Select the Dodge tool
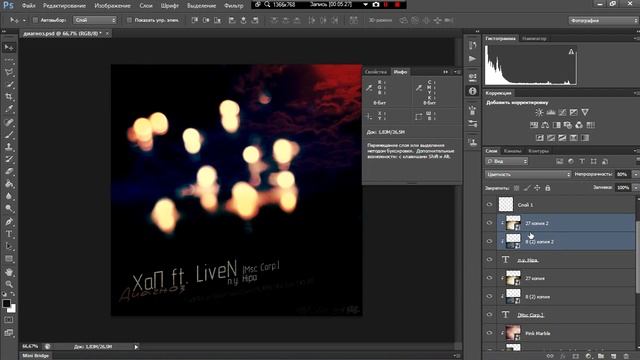640x360 pixels. point(9,209)
